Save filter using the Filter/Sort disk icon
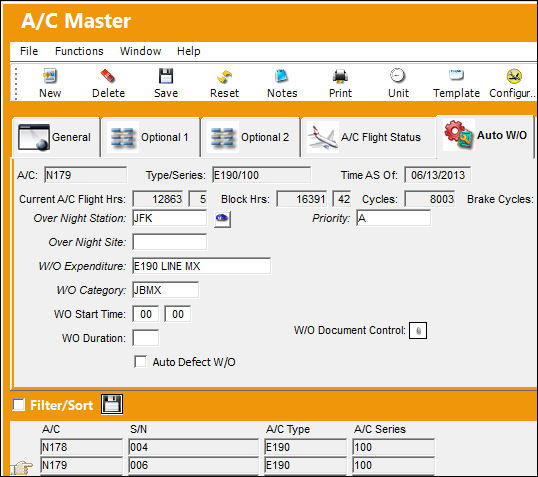This screenshot has height=477, width=538. click(112, 404)
